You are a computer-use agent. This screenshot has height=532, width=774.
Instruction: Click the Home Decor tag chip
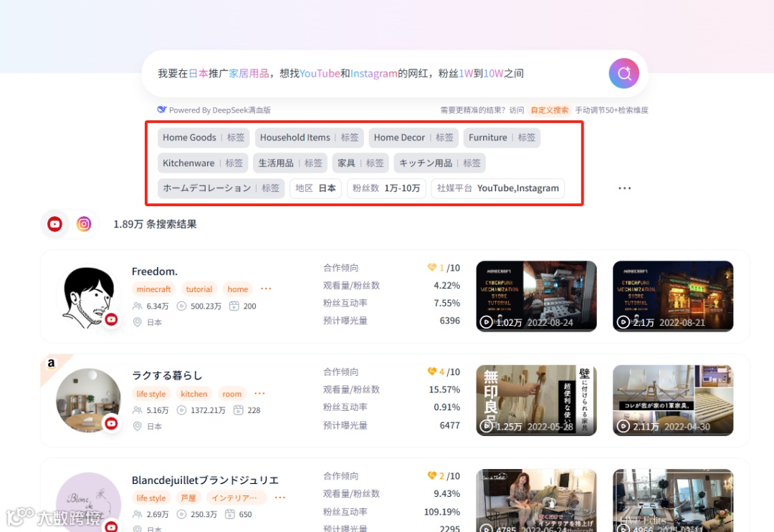[x=414, y=137]
